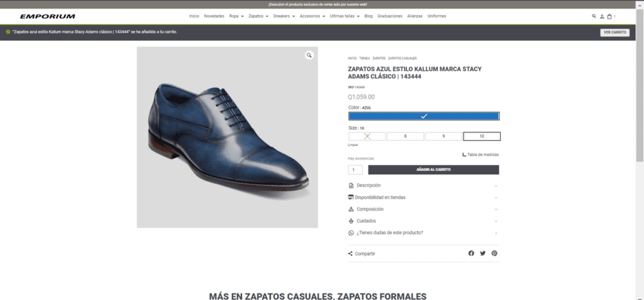Click the SKU 143444 text
This screenshot has width=644, height=300.
tap(357, 87)
